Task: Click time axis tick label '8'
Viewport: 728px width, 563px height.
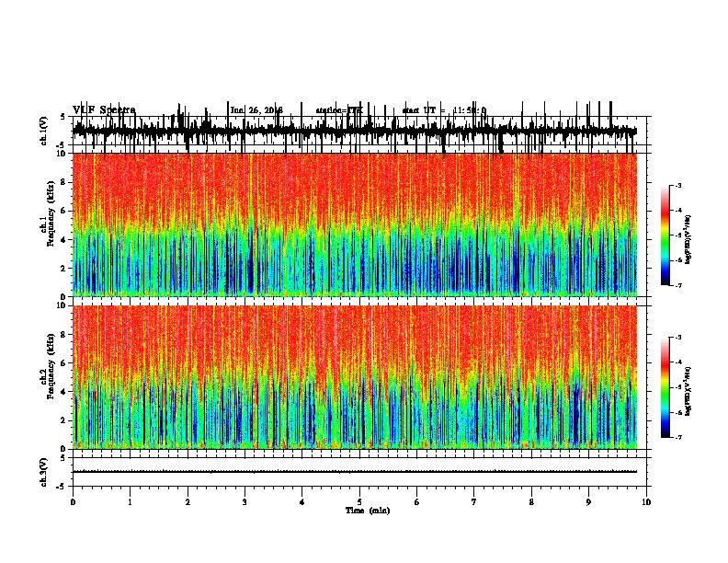Action: coord(531,502)
